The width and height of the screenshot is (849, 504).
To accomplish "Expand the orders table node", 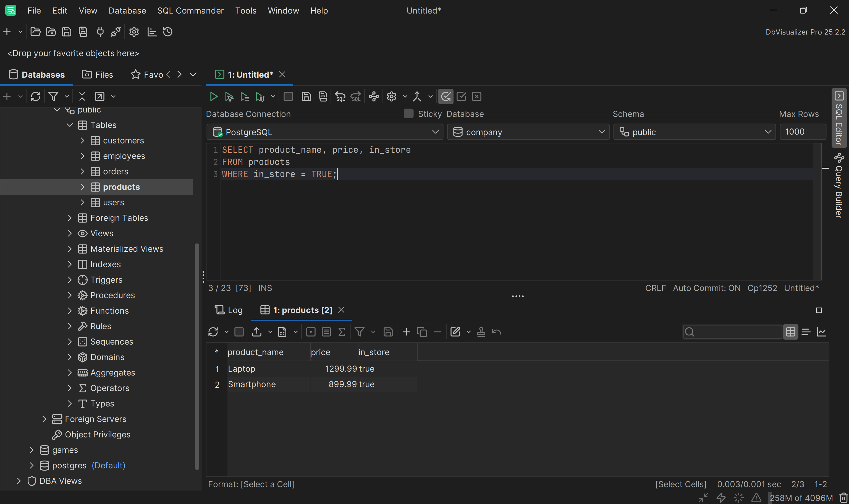I will [83, 172].
